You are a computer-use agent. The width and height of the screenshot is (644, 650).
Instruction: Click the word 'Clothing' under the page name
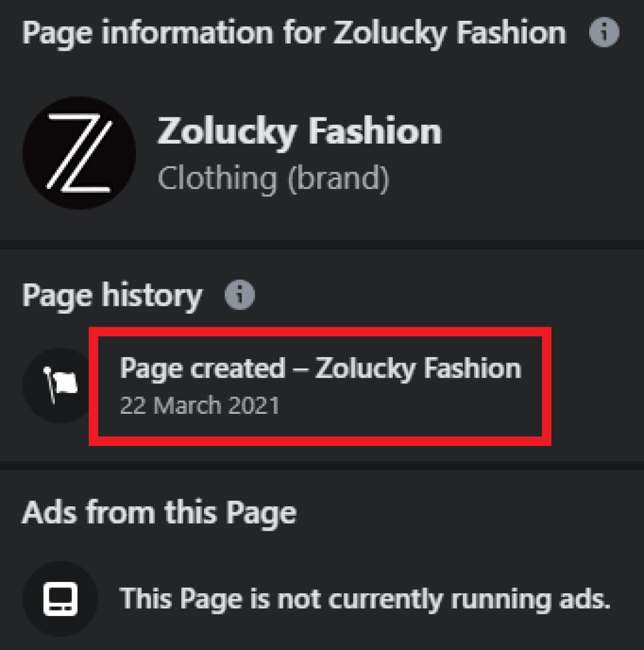[217, 178]
